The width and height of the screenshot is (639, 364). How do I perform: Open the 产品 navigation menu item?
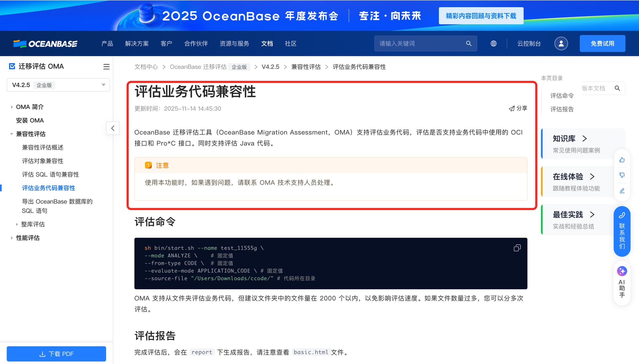tap(107, 44)
